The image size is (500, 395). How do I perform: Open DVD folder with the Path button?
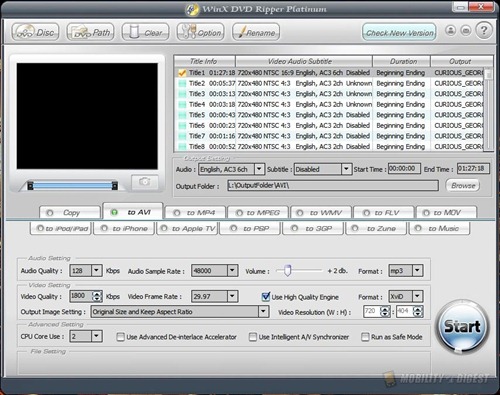point(90,32)
